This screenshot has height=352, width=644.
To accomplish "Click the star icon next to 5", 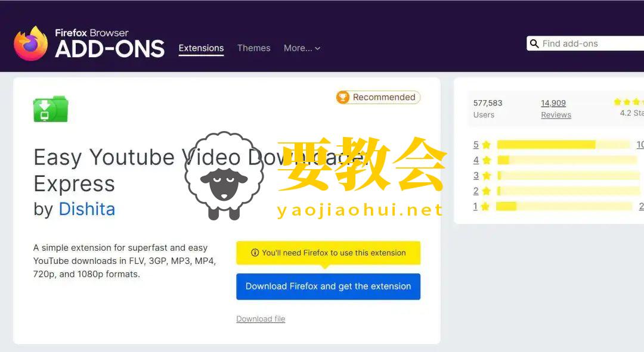I will pyautogui.click(x=487, y=145).
